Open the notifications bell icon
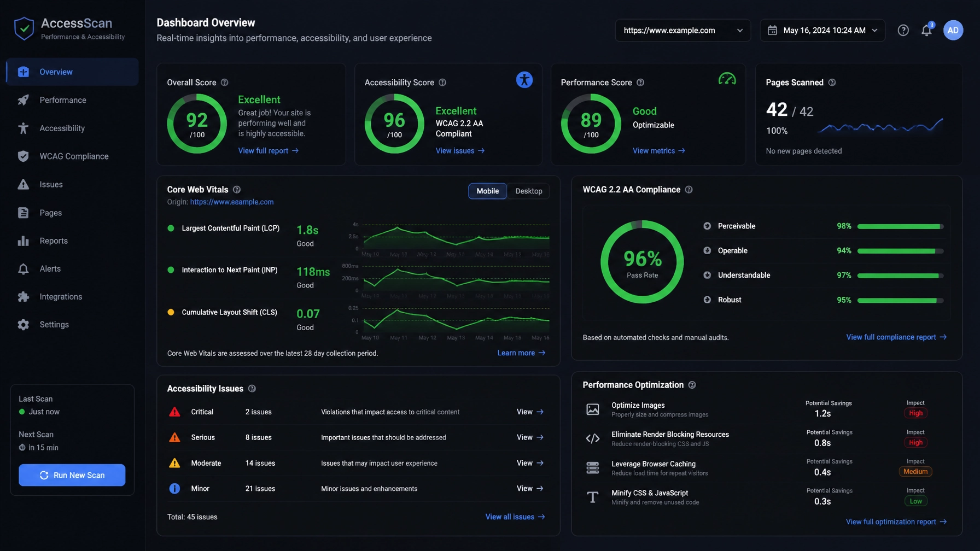 pyautogui.click(x=926, y=31)
